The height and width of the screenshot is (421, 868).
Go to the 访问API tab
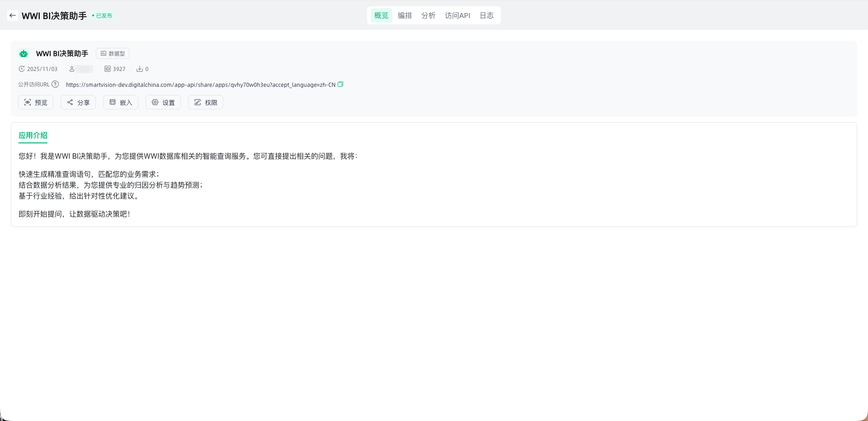point(457,15)
